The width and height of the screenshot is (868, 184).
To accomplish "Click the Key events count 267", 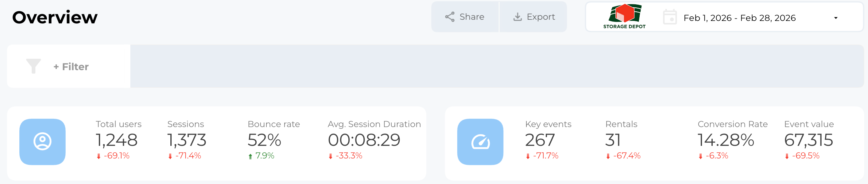I will [540, 140].
